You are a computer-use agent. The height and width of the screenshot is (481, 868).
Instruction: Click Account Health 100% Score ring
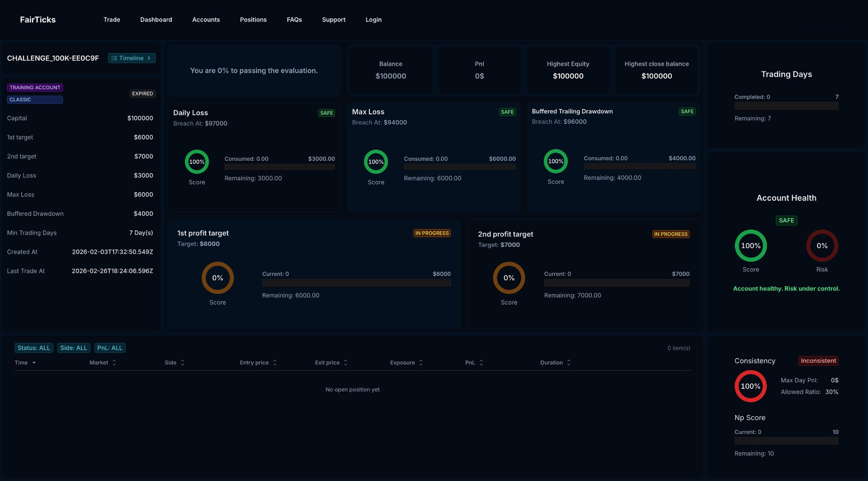(751, 246)
